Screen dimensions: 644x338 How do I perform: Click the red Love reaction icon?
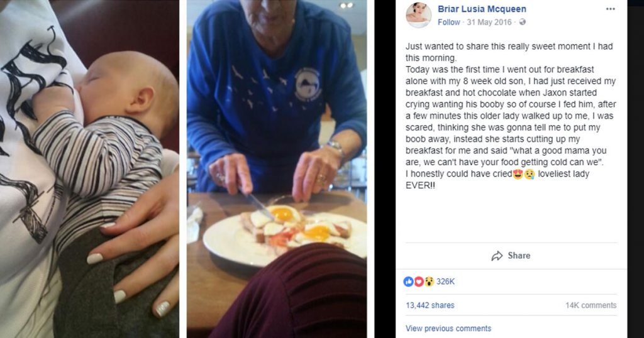tap(418, 281)
